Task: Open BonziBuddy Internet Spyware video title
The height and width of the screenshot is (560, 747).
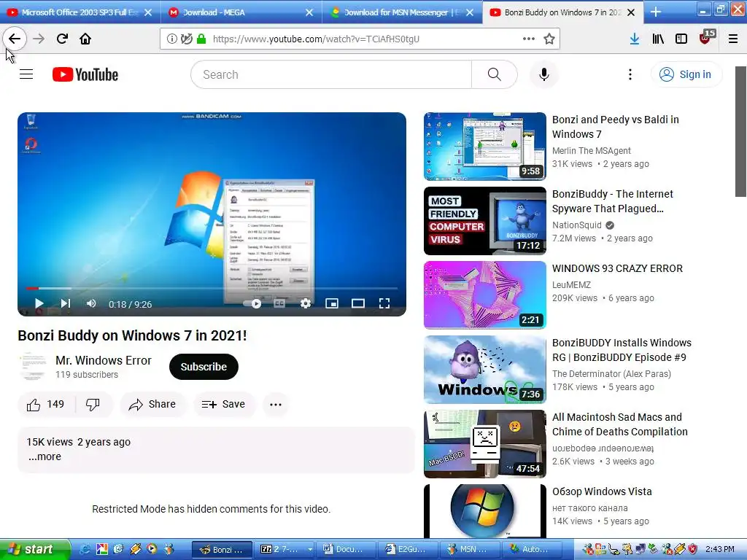Action: click(613, 201)
